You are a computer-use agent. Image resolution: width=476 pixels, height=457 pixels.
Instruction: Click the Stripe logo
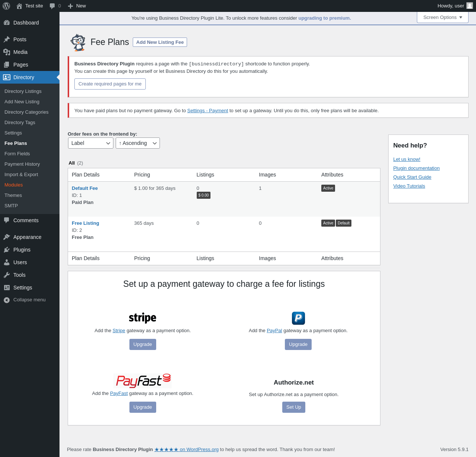[142, 318]
